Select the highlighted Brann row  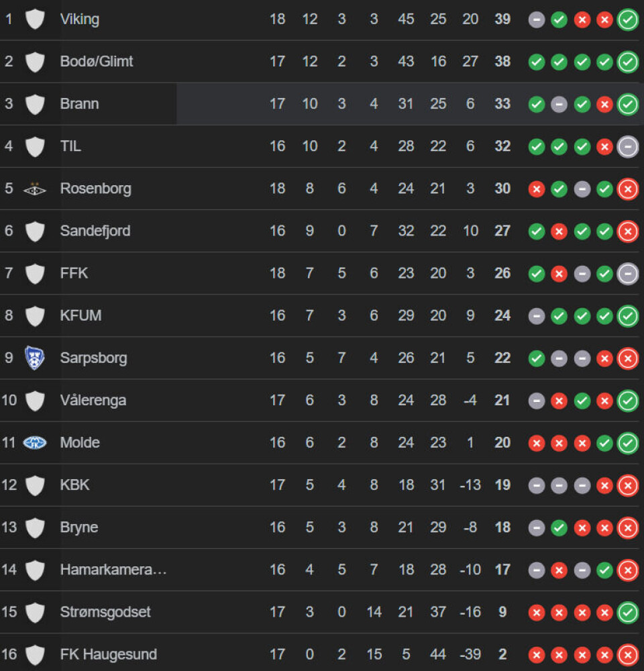pos(322,104)
